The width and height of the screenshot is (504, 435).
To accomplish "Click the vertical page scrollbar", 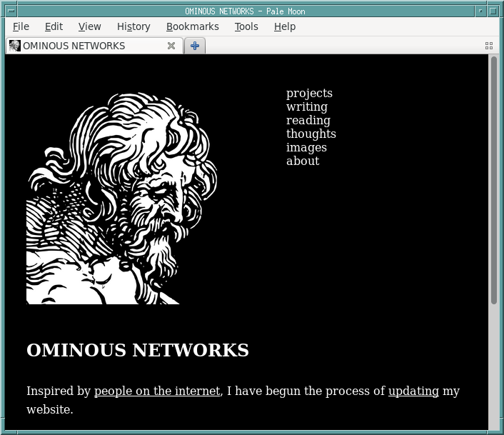I will [493, 179].
